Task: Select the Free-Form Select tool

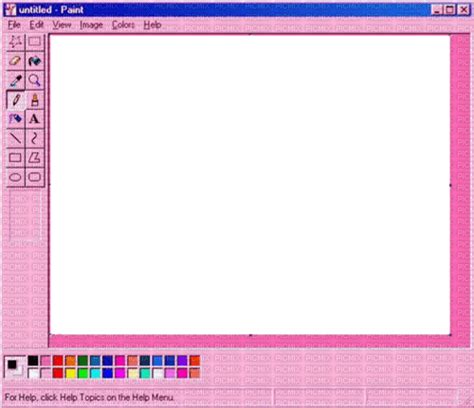Action: [x=15, y=42]
